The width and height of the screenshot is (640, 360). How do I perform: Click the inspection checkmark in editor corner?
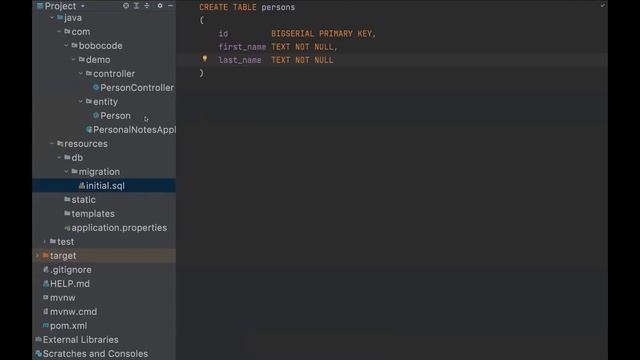(602, 5)
